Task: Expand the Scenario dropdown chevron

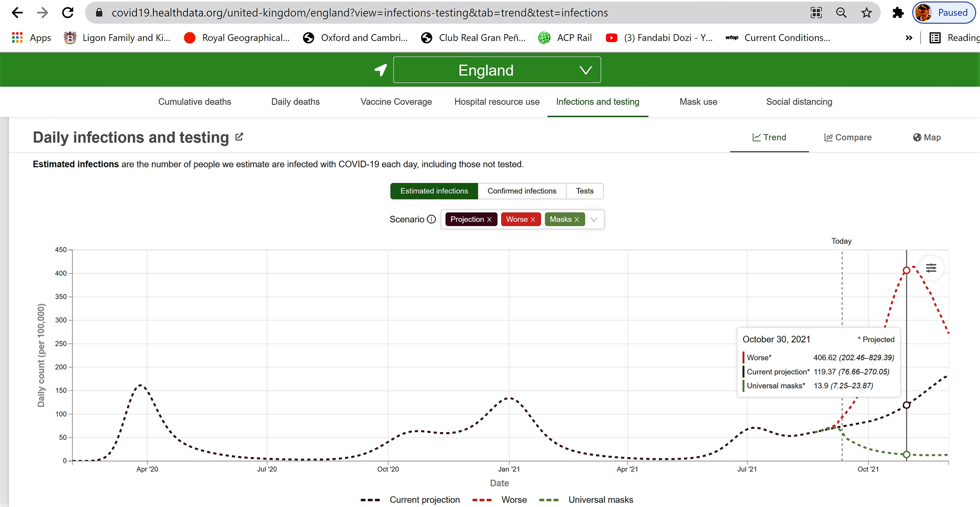Action: 594,219
